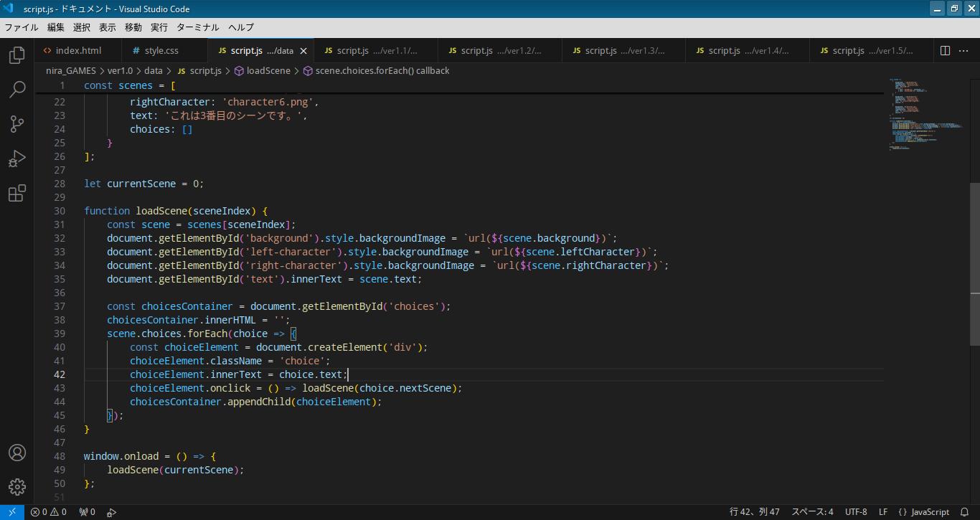Viewport: 980px width, 520px height.
Task: Open the ターミナル menu
Action: [x=197, y=27]
